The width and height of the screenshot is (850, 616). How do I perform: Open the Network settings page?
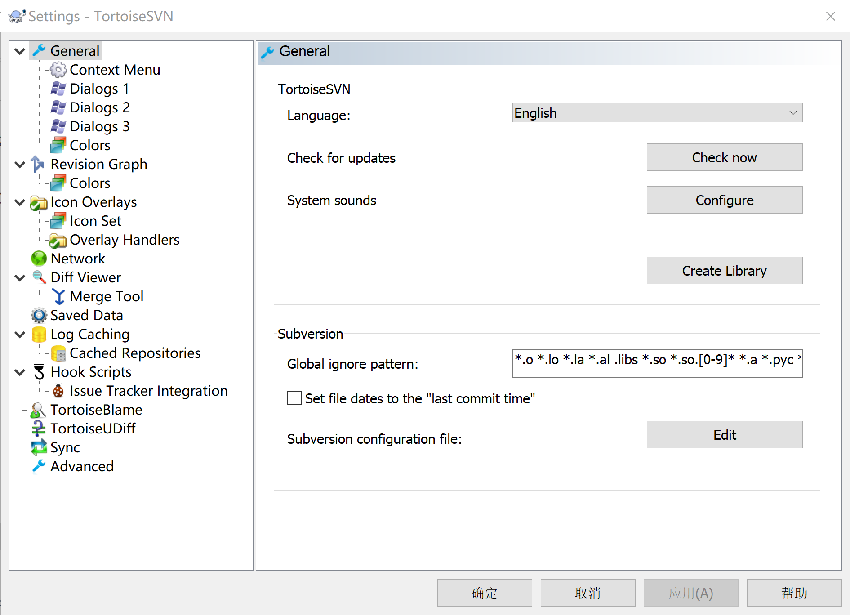(78, 259)
